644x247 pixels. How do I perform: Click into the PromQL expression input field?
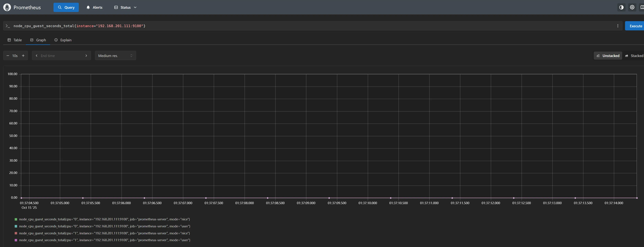[x=300, y=26]
